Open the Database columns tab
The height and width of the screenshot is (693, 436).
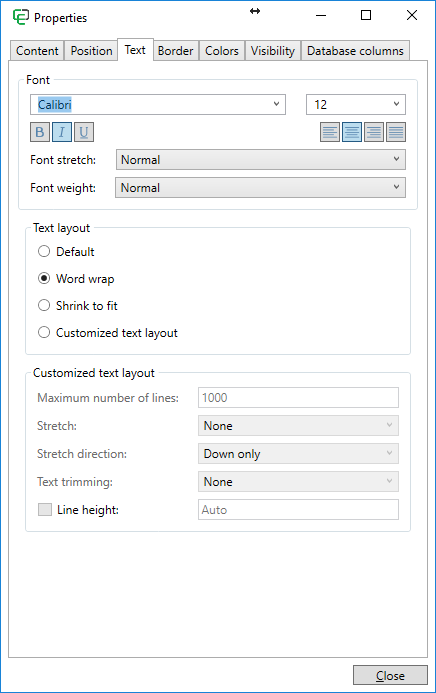pos(355,51)
